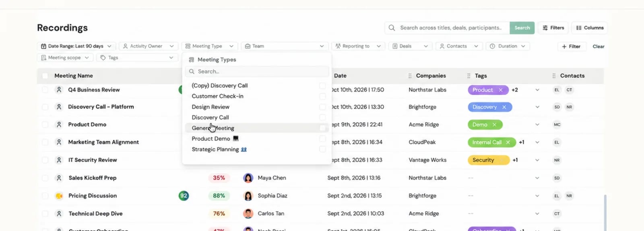Click the search icon in Meeting Types popup
Viewport: 644px width, 231px height.
pyautogui.click(x=192, y=72)
